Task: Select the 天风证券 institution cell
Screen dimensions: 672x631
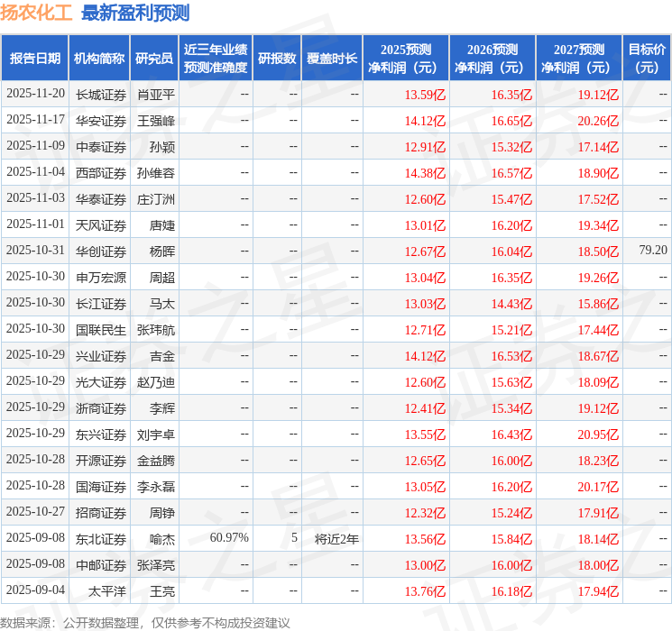Action: pyautogui.click(x=101, y=225)
